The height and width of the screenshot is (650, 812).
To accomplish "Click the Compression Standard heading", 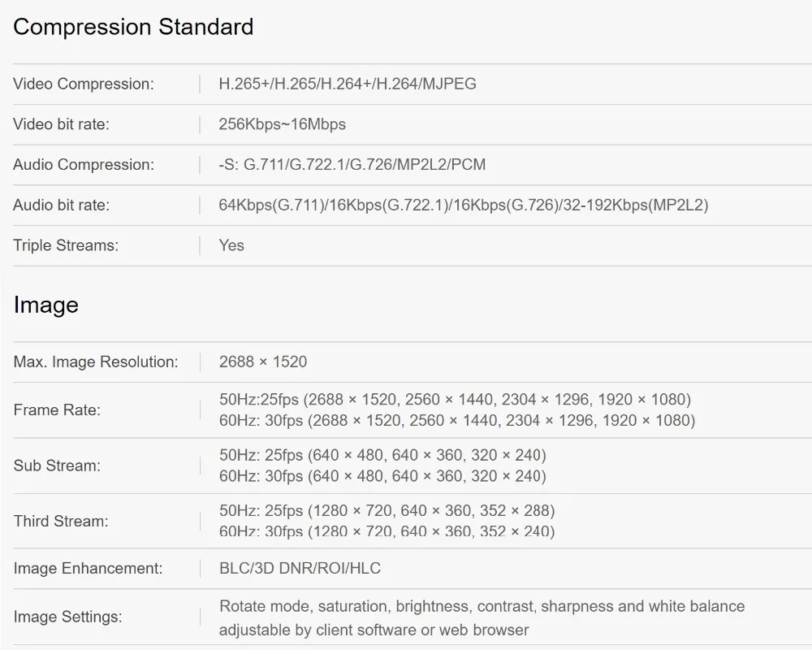I will tap(133, 27).
